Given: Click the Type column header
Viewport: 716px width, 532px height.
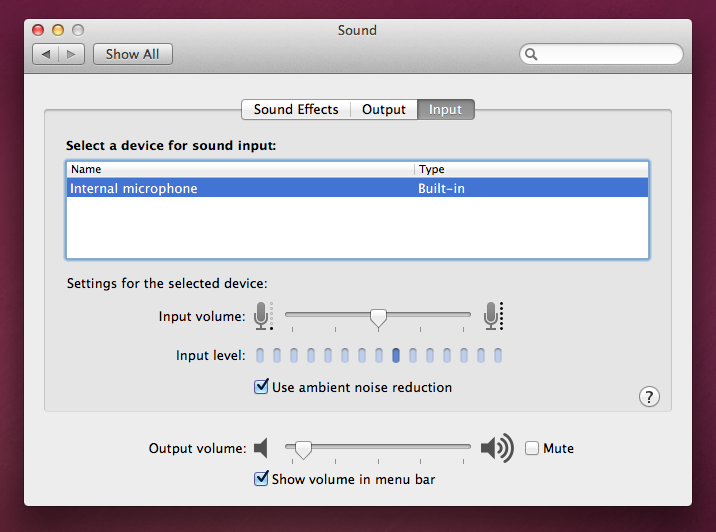Looking at the screenshot, I should pyautogui.click(x=531, y=169).
